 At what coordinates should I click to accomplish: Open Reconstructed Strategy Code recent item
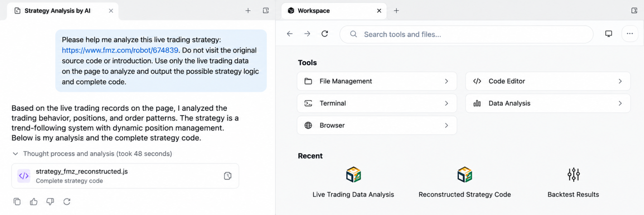click(465, 181)
